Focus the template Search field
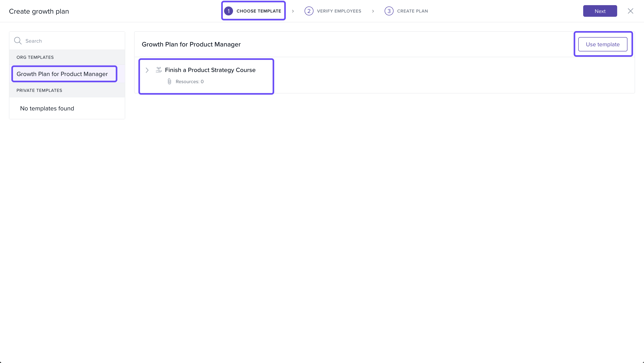644x363 pixels. tap(72, 41)
